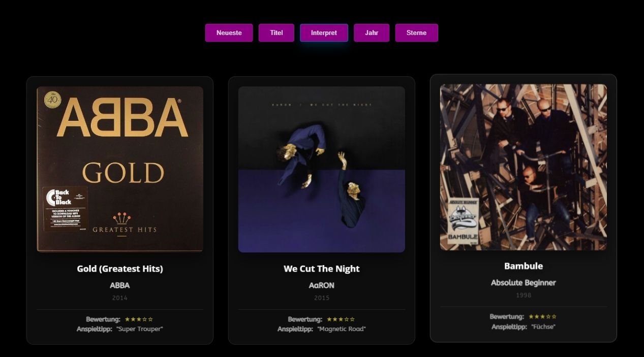Viewport: 644px width, 357px height.
Task: Click the star rating on Bambule card
Action: click(542, 317)
